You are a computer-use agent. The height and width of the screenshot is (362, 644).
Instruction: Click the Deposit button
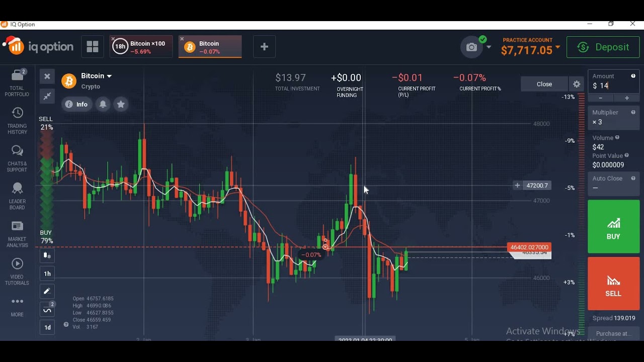[603, 47]
